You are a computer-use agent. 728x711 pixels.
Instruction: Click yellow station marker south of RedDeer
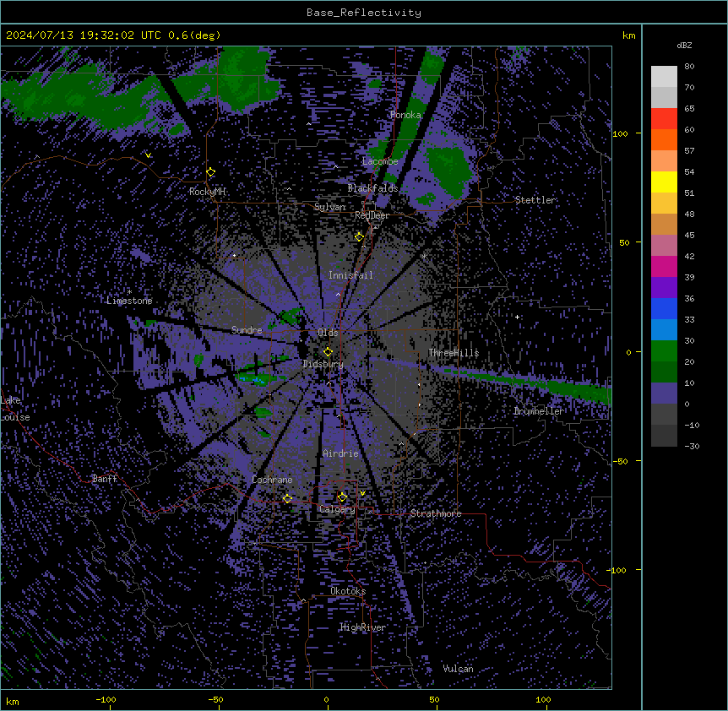[359, 237]
